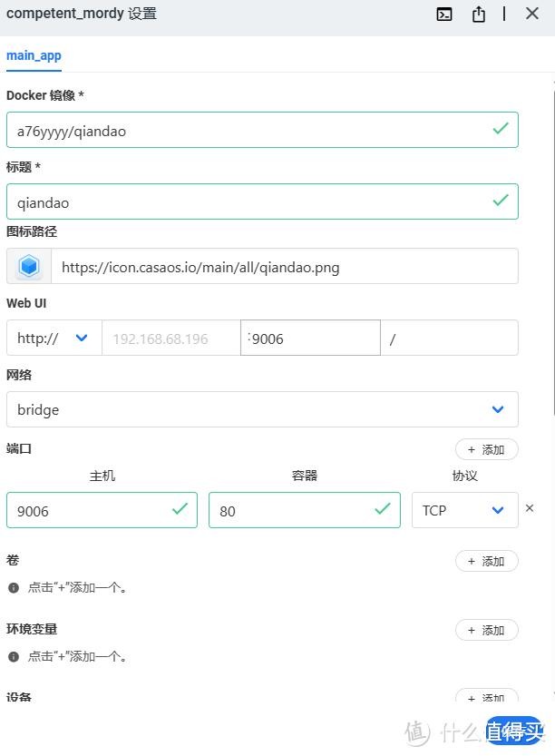Click the container port 80 field

click(305, 510)
